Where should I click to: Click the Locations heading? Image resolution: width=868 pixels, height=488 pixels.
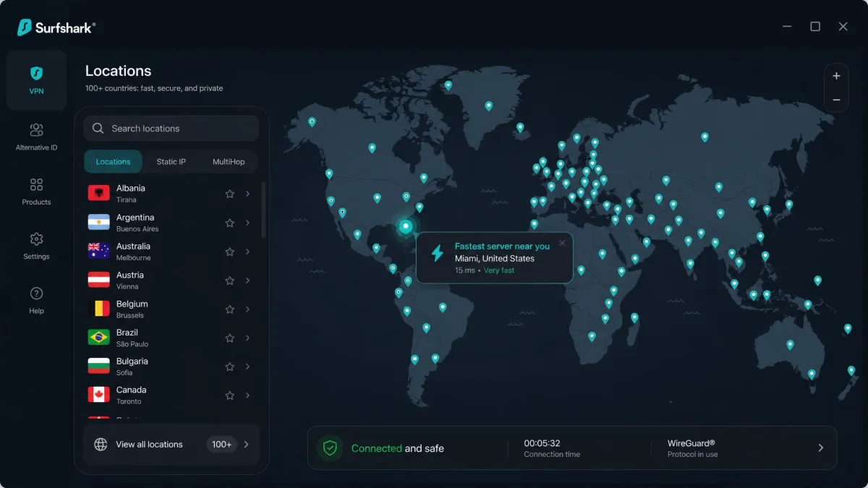tap(119, 71)
